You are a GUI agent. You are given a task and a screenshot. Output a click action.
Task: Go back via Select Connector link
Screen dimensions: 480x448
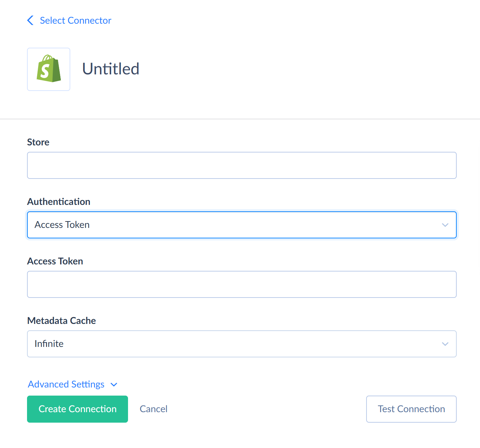click(x=75, y=20)
